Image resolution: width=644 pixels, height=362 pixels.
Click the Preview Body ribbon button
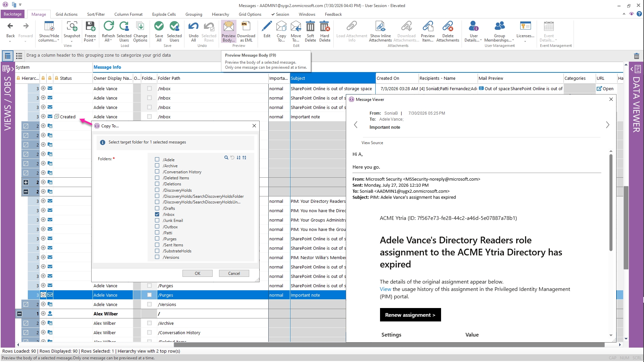[x=229, y=32]
